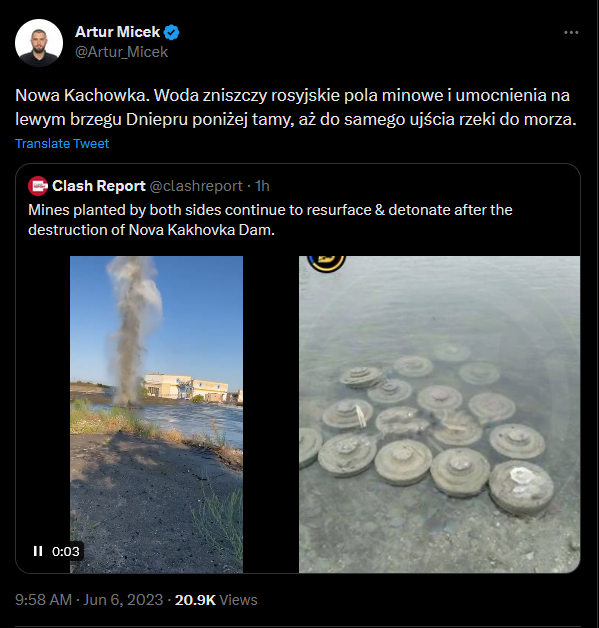Pause the playing video

pyautogui.click(x=38, y=551)
